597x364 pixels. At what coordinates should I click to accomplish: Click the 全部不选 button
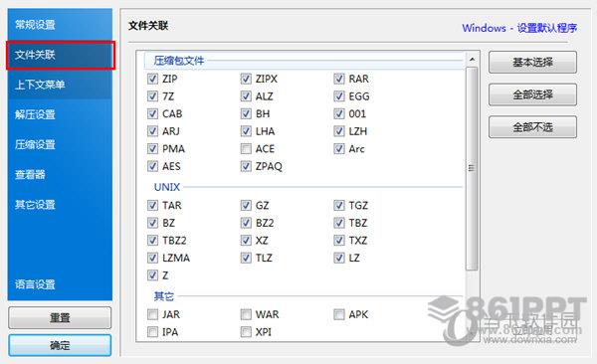532,126
